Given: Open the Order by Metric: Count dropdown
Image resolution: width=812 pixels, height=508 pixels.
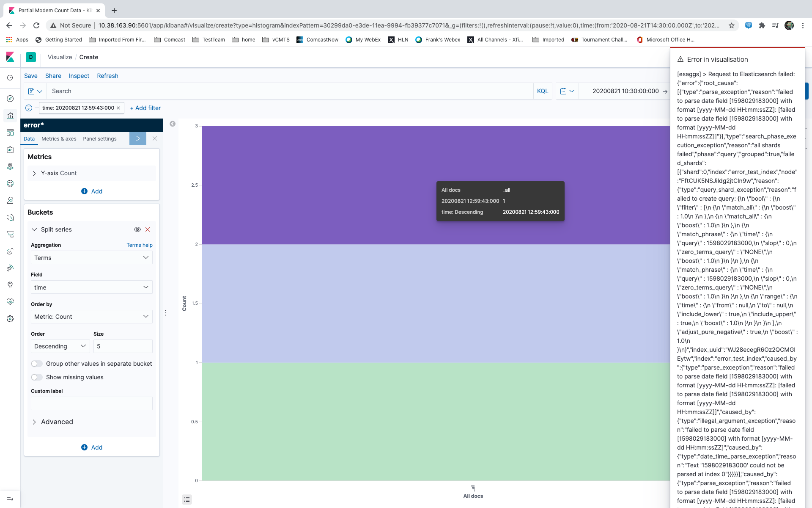Looking at the screenshot, I should pyautogui.click(x=91, y=316).
